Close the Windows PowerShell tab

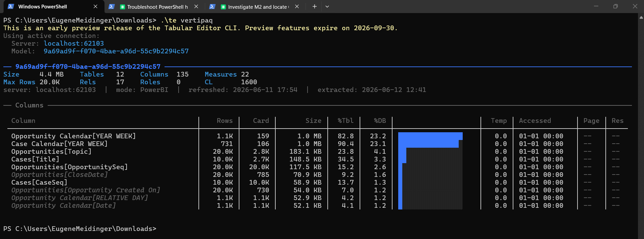[x=95, y=7]
